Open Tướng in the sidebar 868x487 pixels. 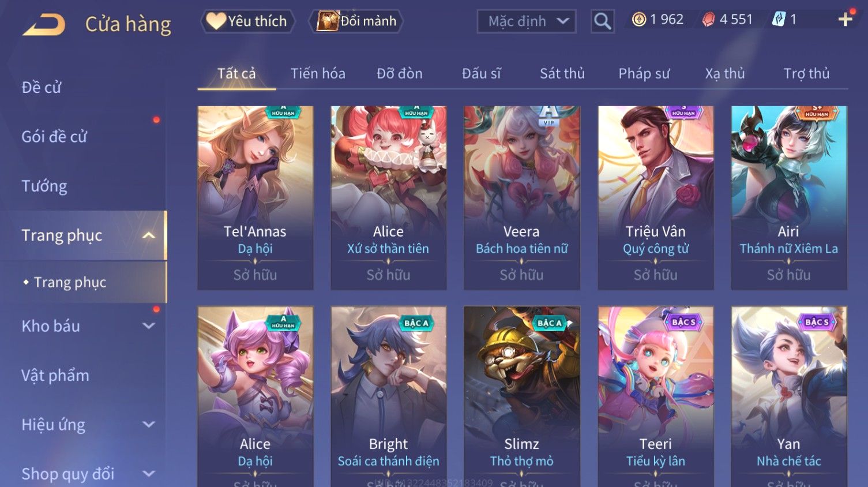pyautogui.click(x=44, y=186)
